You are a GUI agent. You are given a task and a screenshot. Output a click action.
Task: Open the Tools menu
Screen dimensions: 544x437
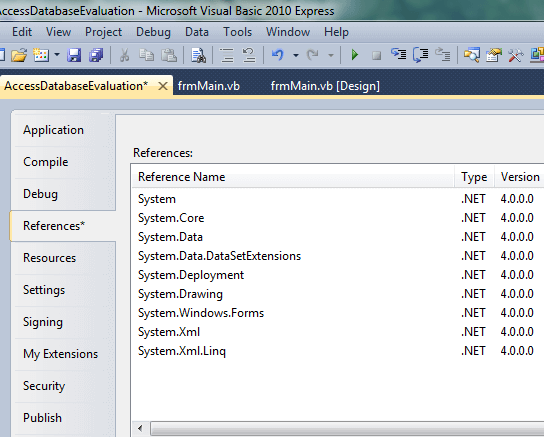click(237, 32)
